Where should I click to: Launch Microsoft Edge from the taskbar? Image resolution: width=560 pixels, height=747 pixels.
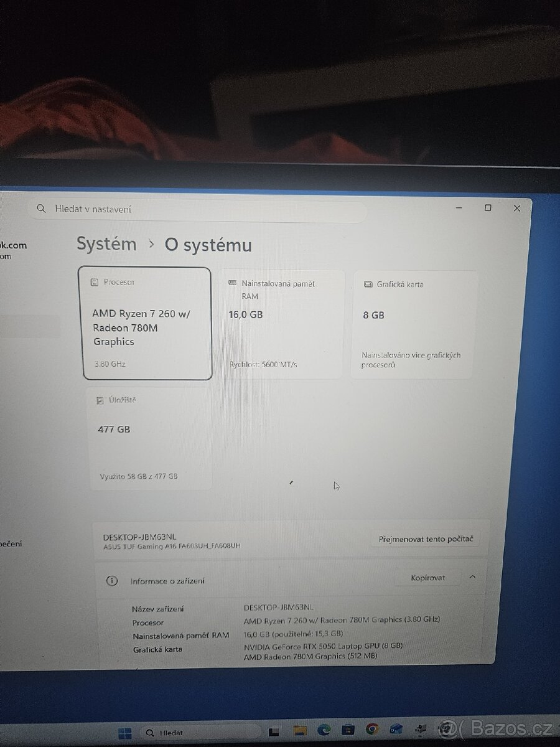[324, 730]
